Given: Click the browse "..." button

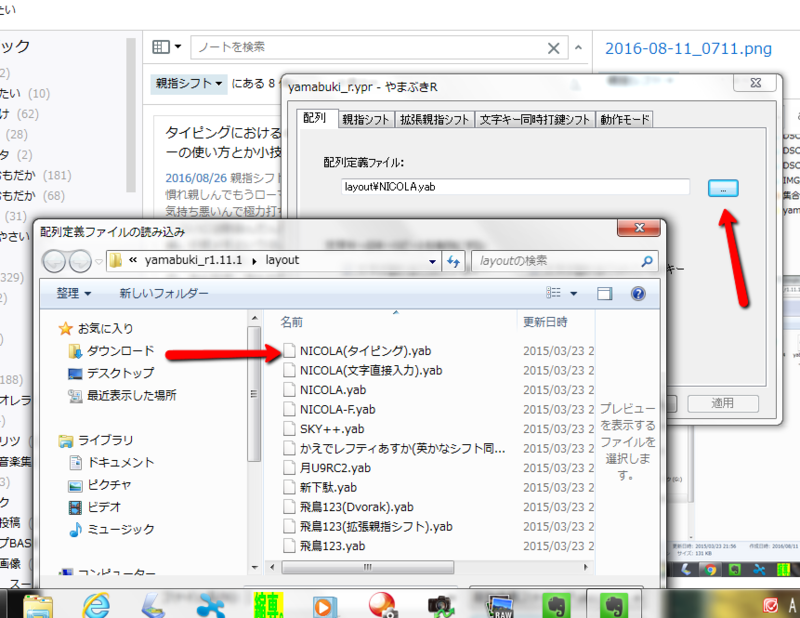Looking at the screenshot, I should pyautogui.click(x=723, y=188).
